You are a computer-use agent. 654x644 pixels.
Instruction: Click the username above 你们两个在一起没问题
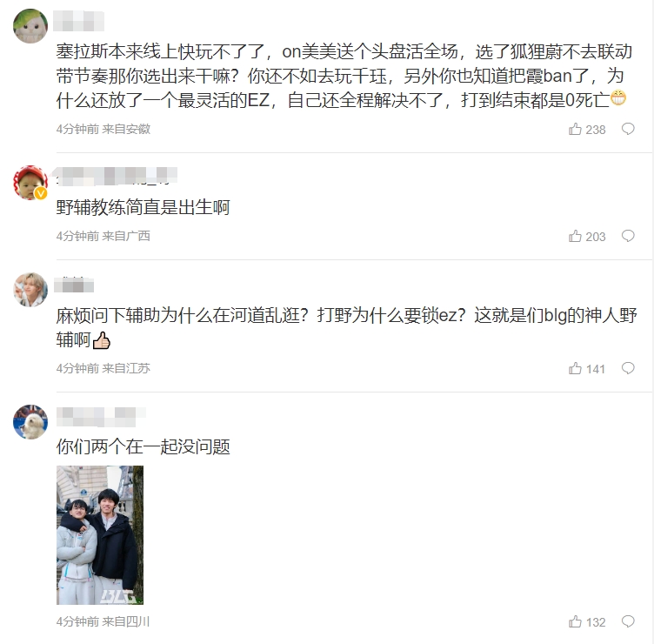point(101,417)
